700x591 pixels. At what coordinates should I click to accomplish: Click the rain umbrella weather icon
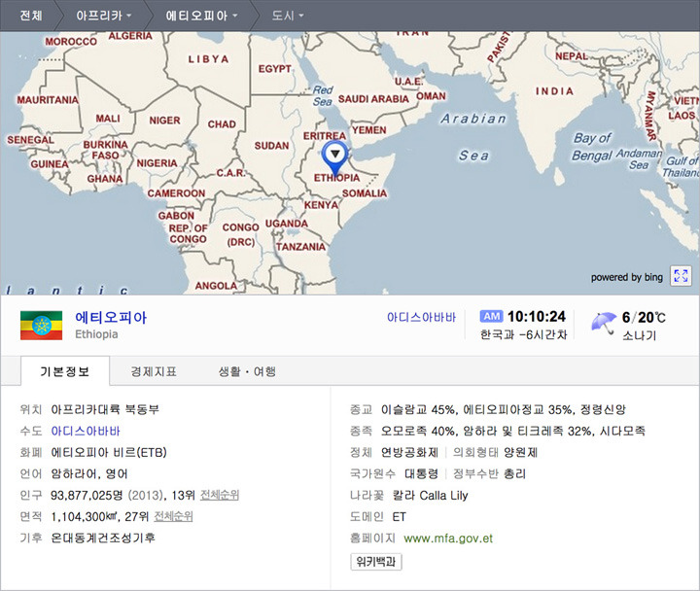604,322
